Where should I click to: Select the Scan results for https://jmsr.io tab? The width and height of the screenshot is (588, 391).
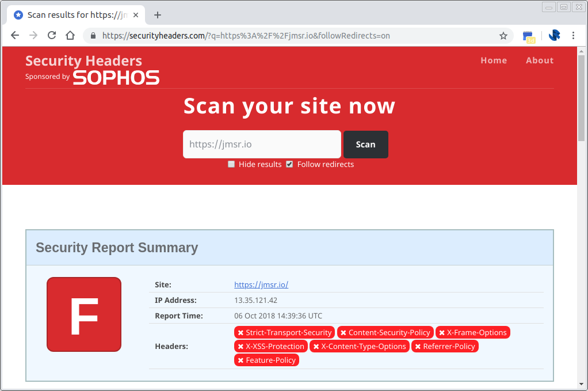(76, 15)
